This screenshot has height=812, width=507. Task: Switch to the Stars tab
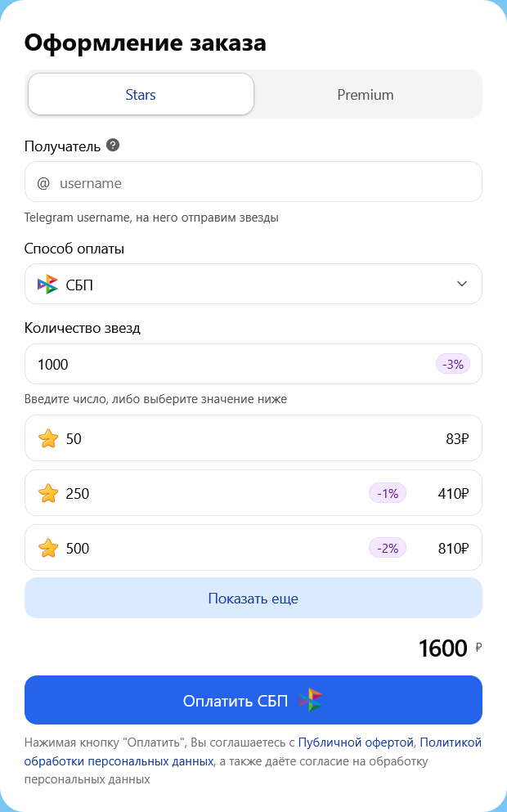(141, 95)
